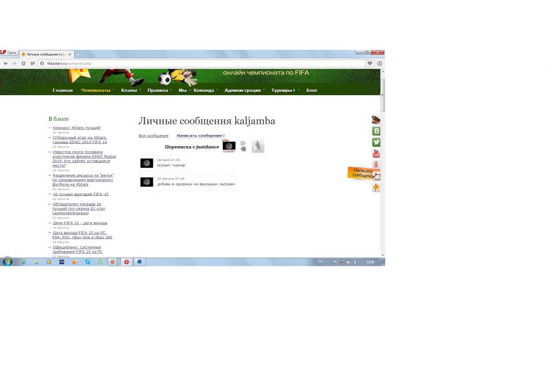Click the download icon at toolbar right

[380, 63]
